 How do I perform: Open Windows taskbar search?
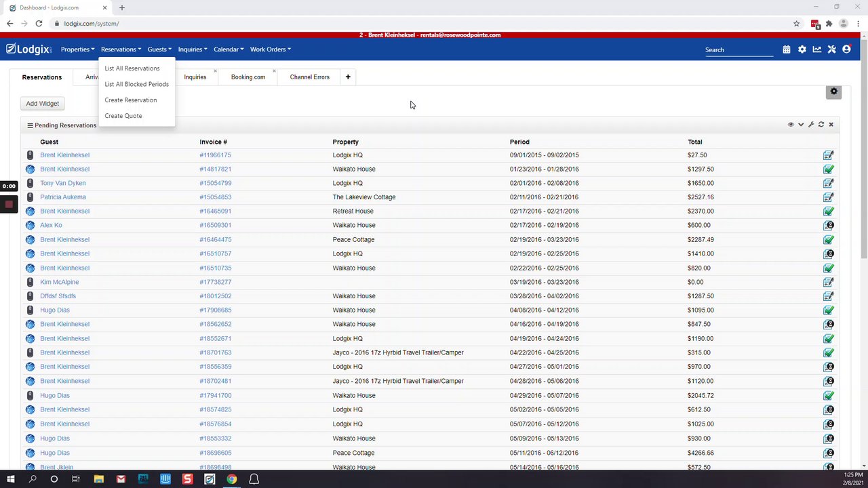33,479
